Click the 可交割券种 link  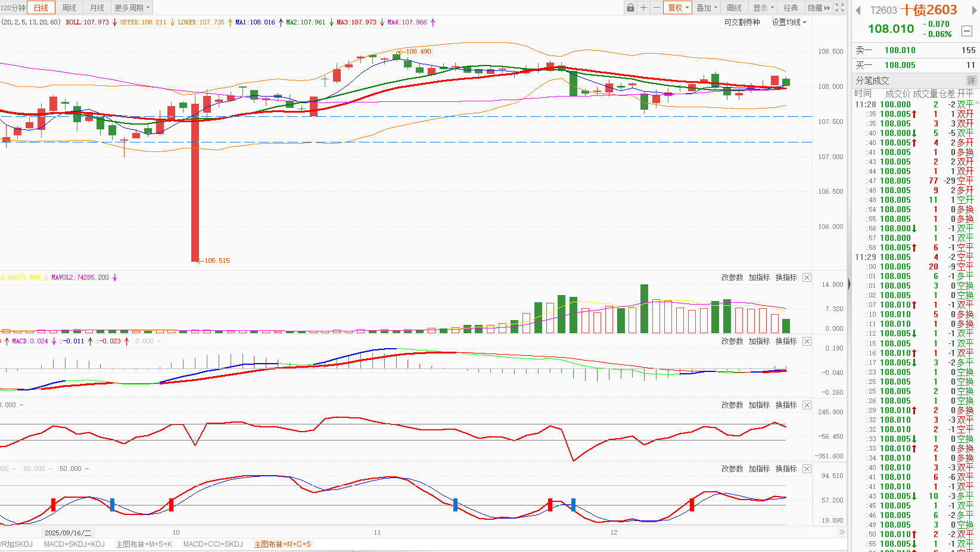click(742, 22)
